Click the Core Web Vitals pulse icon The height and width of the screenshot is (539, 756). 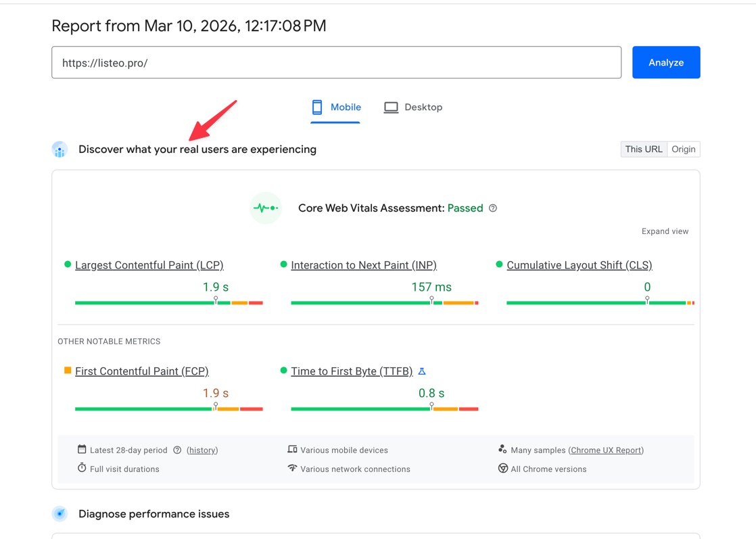[265, 208]
